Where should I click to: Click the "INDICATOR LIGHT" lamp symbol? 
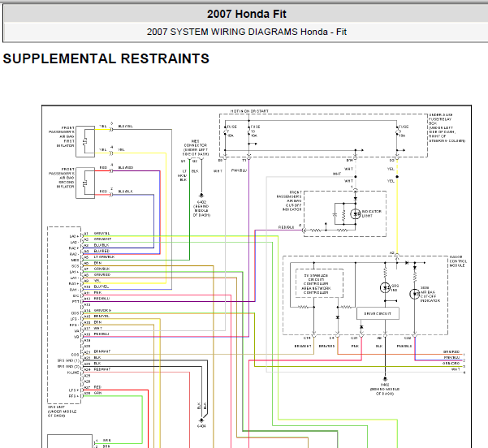point(356,214)
